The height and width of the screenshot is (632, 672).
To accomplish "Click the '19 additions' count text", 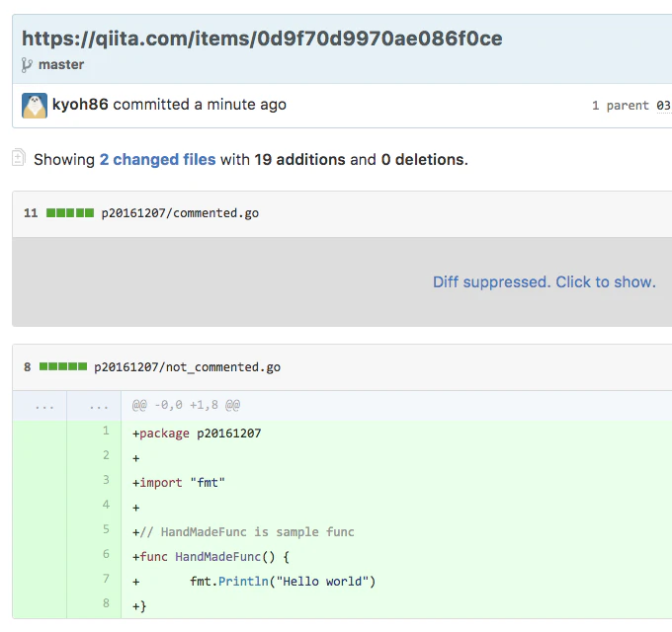I will tap(299, 159).
